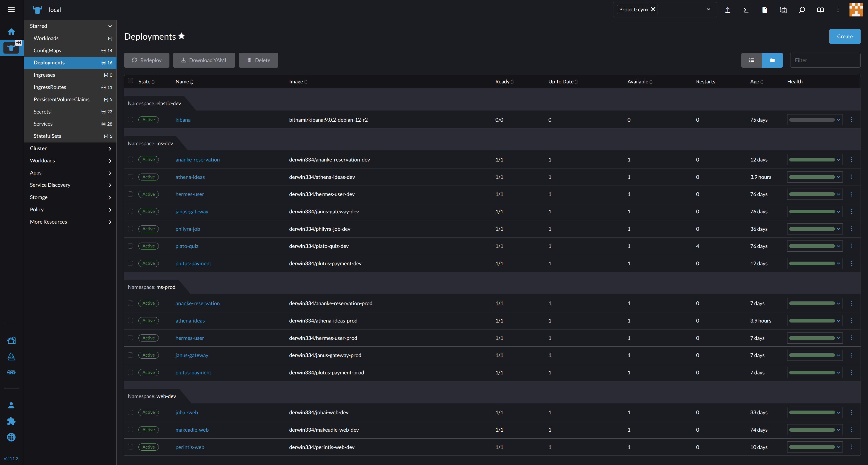Screen dimensions: 868x465
Task: Click into the Filter input field
Action: coord(825,60)
